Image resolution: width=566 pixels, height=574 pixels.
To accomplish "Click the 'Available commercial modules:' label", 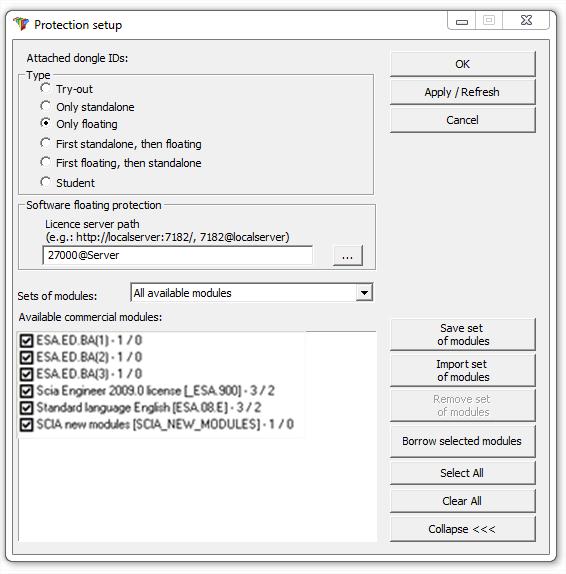I will click(x=90, y=317).
